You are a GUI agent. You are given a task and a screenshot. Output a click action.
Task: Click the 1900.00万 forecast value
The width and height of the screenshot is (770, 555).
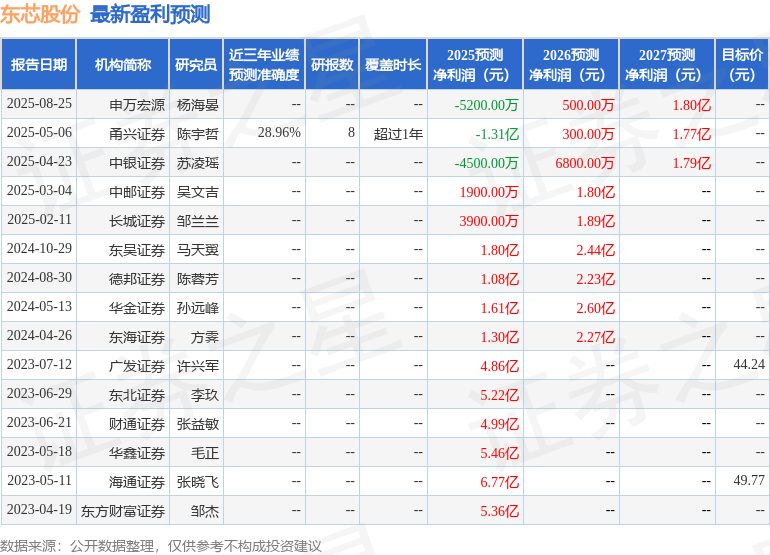click(x=489, y=192)
